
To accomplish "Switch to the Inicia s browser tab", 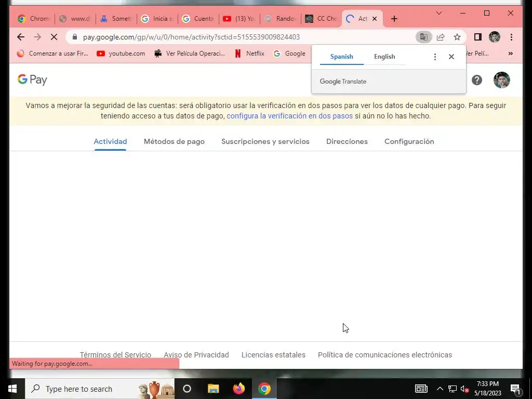I will click(157, 19).
